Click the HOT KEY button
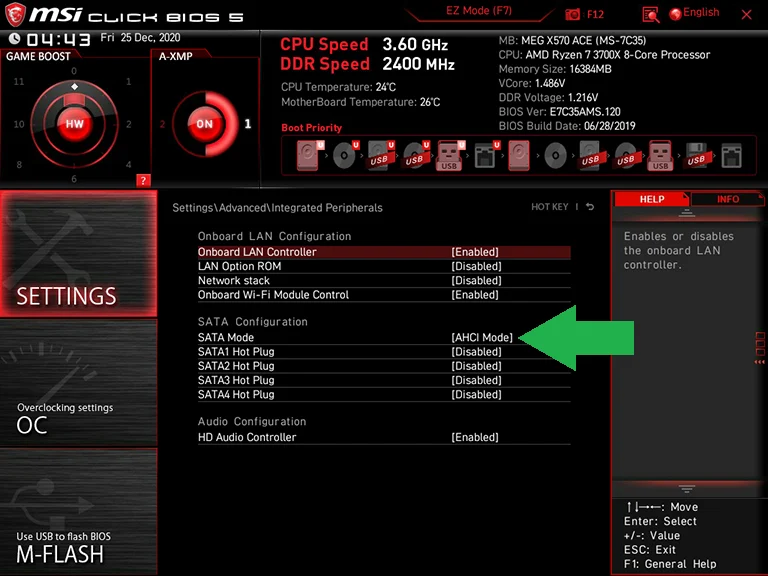Image resolution: width=768 pixels, height=576 pixels. coord(550,207)
